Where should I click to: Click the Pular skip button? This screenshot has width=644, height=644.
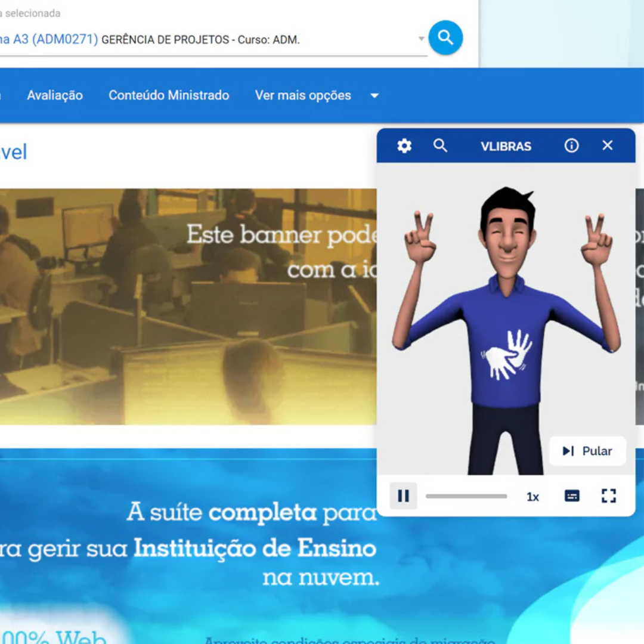coord(587,451)
